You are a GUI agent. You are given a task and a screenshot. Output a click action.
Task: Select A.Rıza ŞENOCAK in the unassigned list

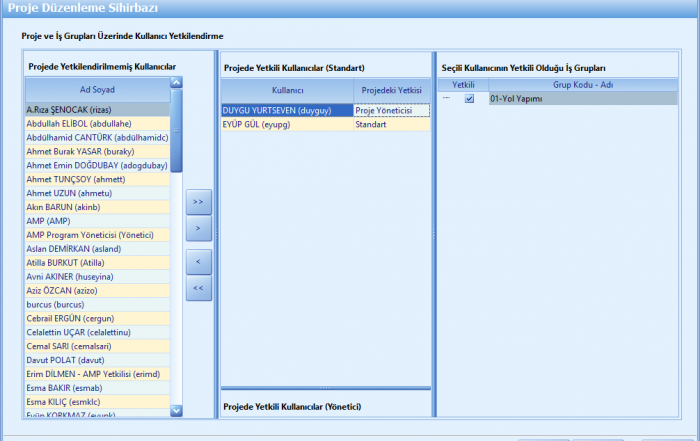pos(98,110)
